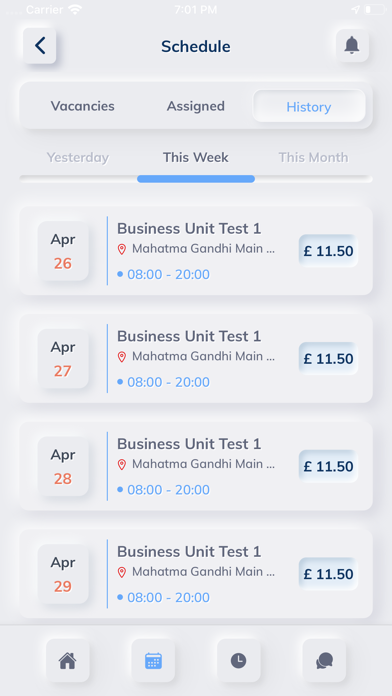Screen dimensions: 392x696
Task: Switch to the Assigned tab
Action: click(x=196, y=106)
